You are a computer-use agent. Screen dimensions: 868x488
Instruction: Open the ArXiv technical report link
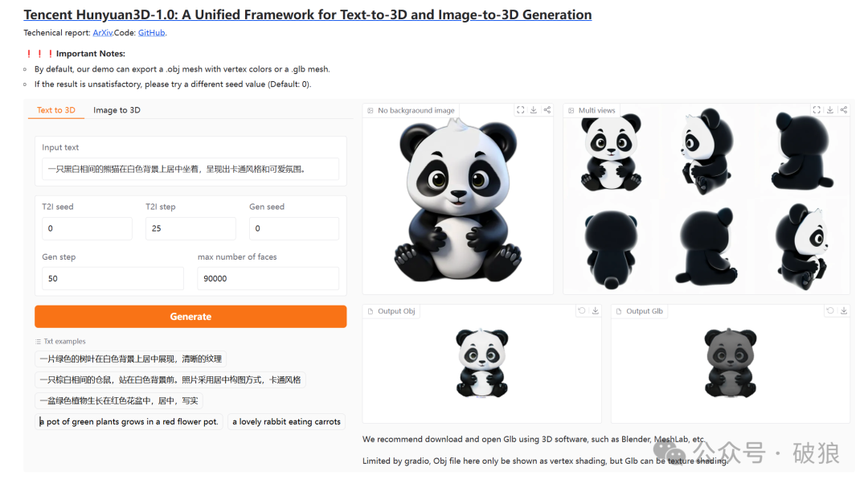click(x=102, y=33)
